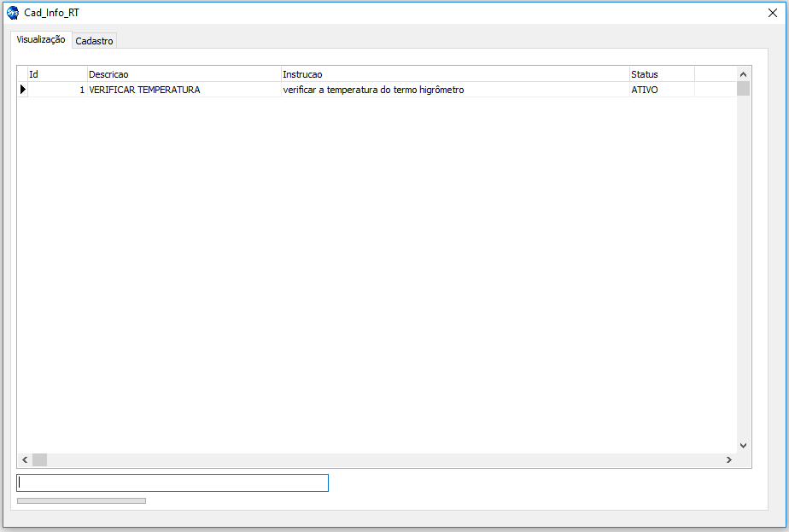
Task: Click the horizontal scrollbar left arrow
Action: pos(25,460)
